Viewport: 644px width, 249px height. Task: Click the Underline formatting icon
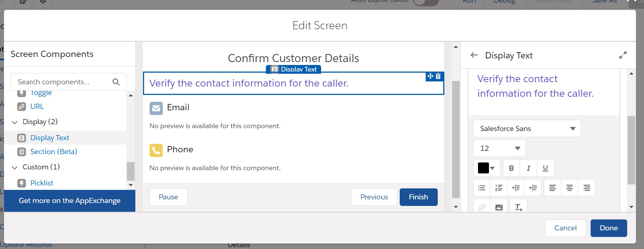(x=545, y=168)
